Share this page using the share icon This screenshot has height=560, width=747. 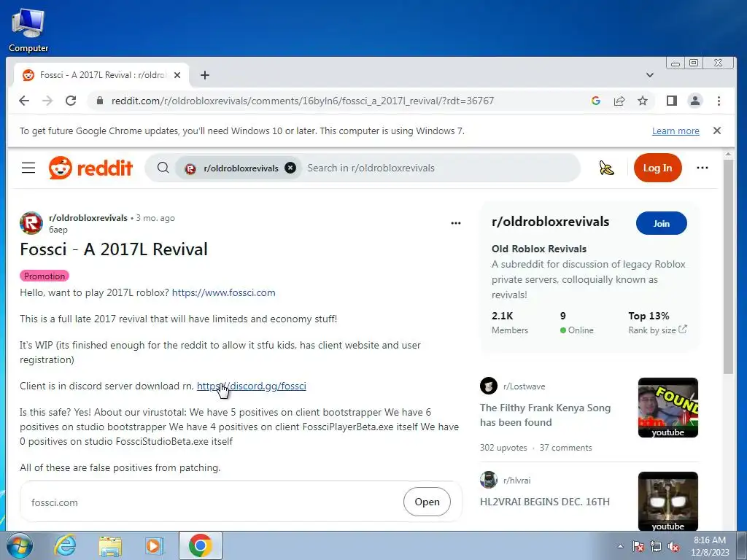click(619, 101)
